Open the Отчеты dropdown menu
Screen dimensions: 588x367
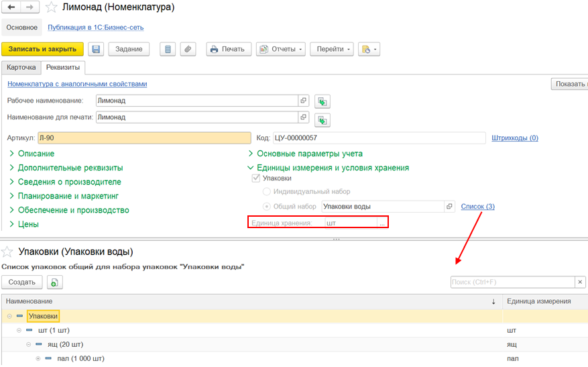(280, 49)
